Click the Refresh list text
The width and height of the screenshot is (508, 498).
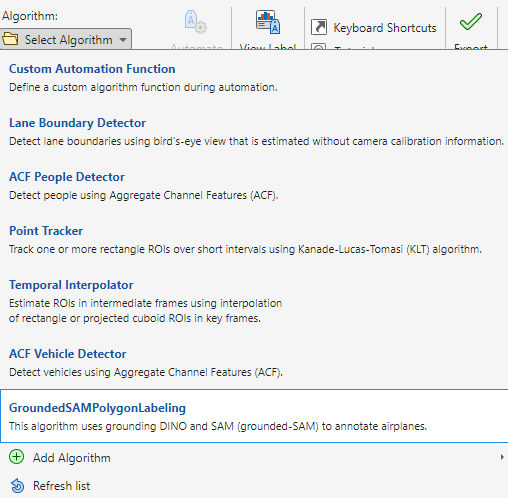[x=62, y=486]
